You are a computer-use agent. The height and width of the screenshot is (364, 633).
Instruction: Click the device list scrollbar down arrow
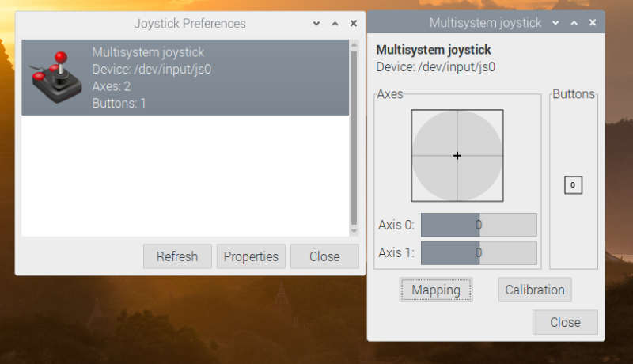click(354, 231)
